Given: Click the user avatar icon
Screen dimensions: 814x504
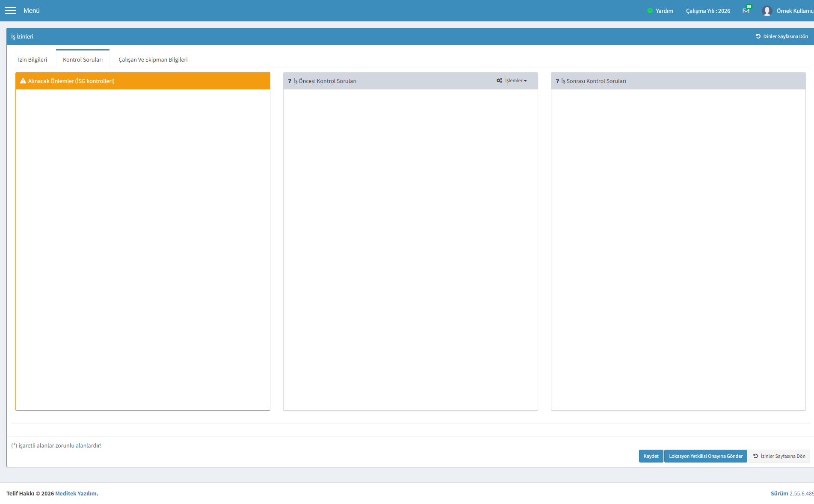Looking at the screenshot, I should pyautogui.click(x=767, y=11).
